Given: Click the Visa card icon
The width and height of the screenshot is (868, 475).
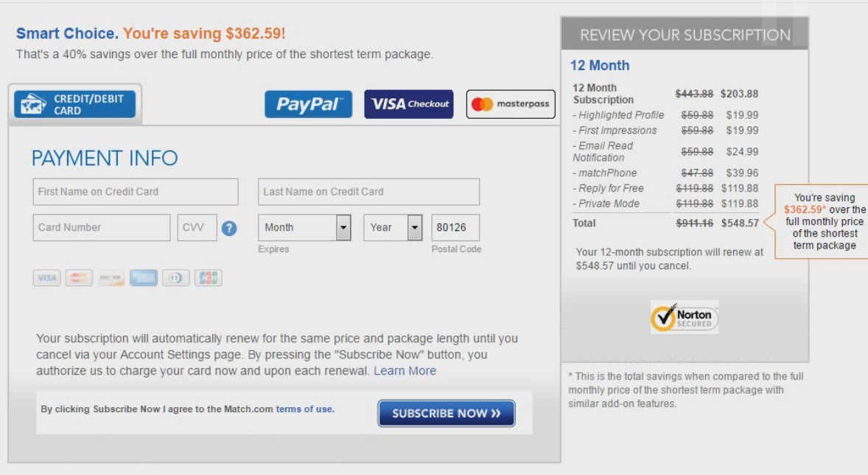Looking at the screenshot, I should point(46,278).
